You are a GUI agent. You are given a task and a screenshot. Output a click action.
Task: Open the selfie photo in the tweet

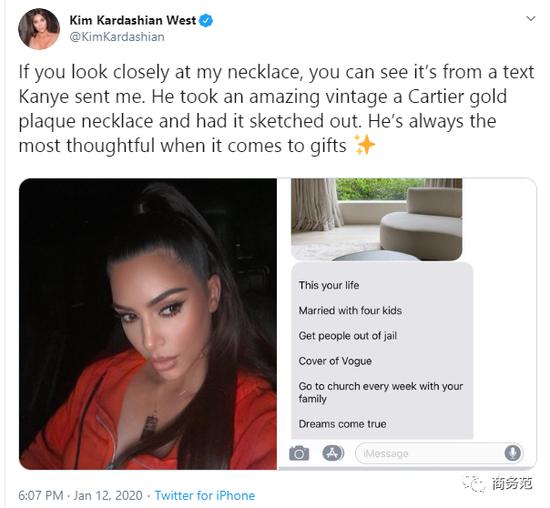(x=148, y=324)
